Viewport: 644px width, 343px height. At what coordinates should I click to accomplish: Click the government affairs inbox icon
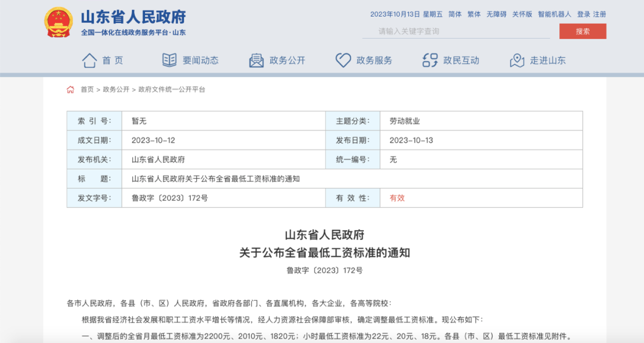coord(256,60)
